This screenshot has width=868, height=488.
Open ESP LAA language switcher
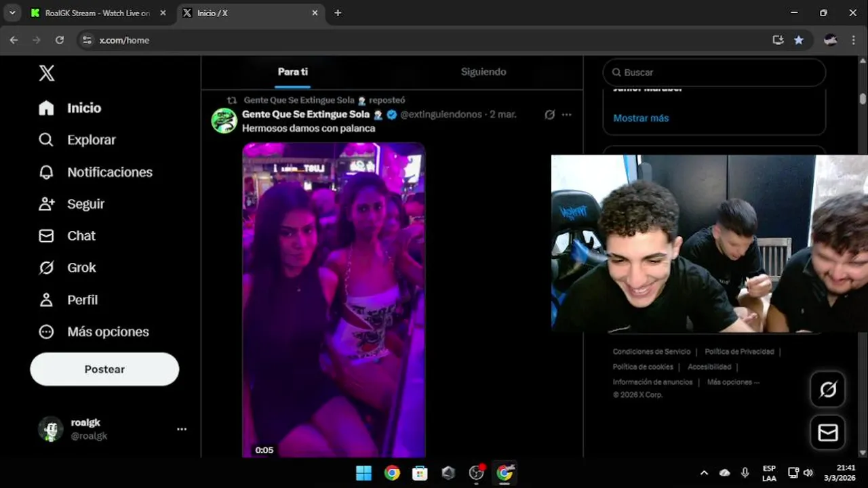coord(769,473)
